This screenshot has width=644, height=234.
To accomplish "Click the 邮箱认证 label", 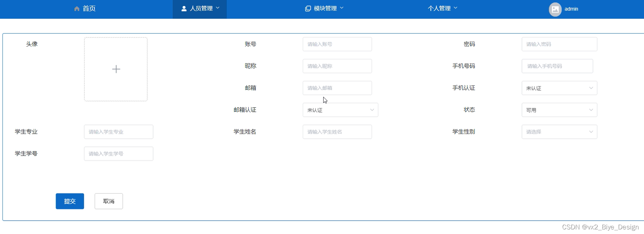I will pos(245,110).
